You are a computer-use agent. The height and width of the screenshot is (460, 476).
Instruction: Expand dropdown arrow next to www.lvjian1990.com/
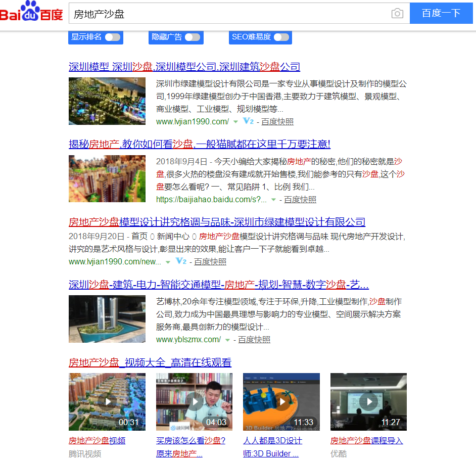click(x=235, y=122)
